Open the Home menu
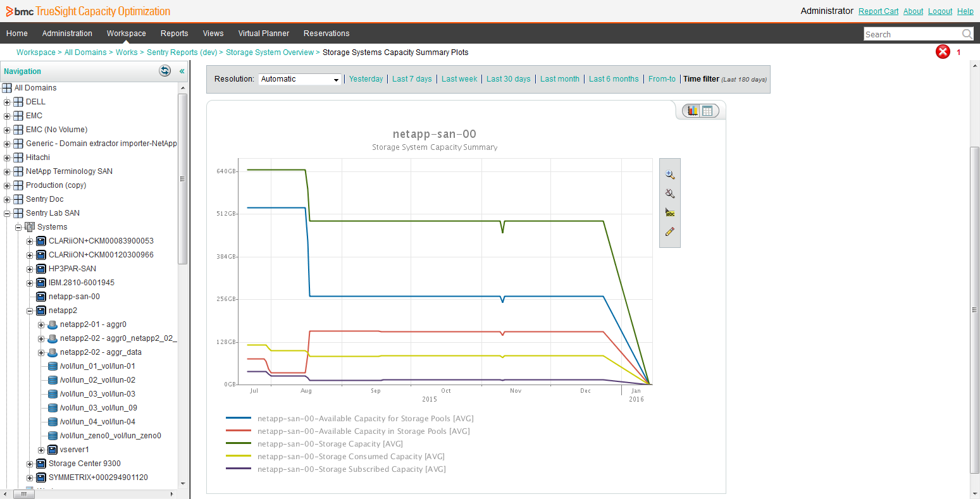980x499 pixels. [17, 34]
